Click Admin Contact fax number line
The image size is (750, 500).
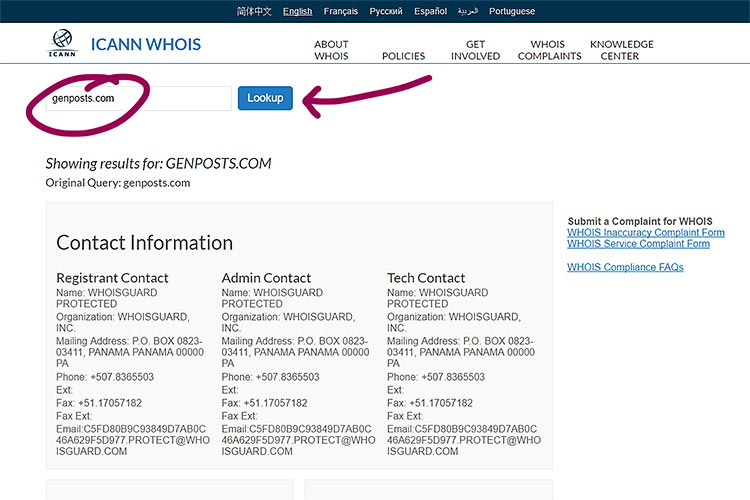coord(265,403)
